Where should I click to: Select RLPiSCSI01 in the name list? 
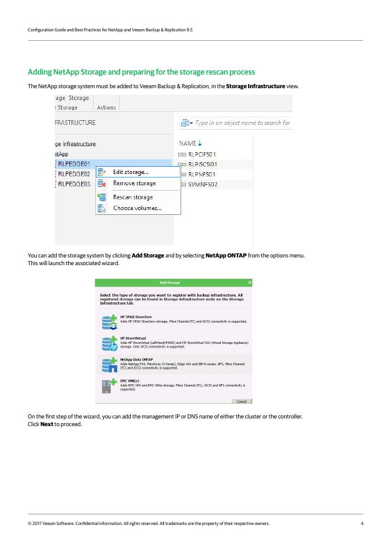click(203, 165)
